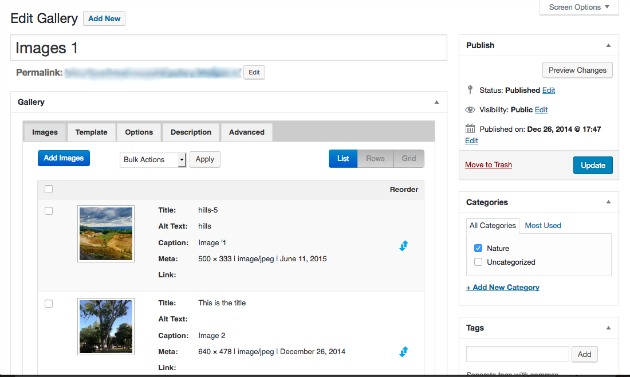Click Edit link under Published on date
Image resolution: width=630 pixels, height=377 pixels.
471,141
